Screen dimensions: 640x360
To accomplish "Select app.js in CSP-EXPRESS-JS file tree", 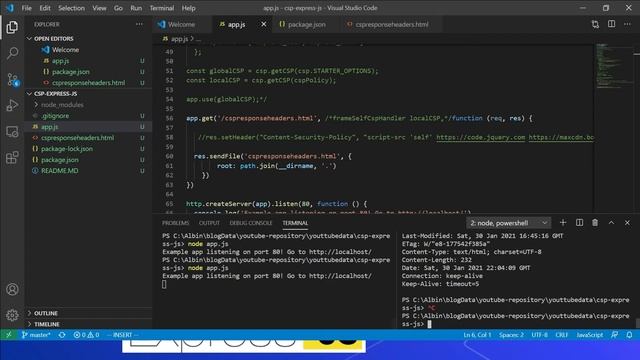I will (x=88, y=127).
